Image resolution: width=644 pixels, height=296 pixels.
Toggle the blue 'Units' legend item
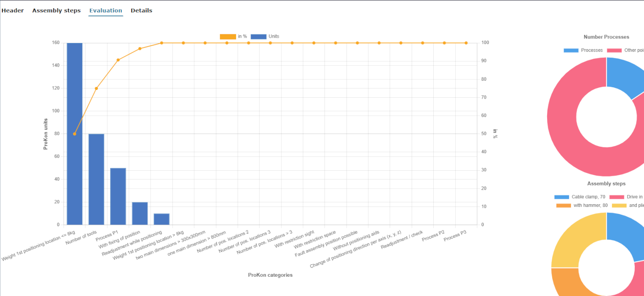point(265,37)
